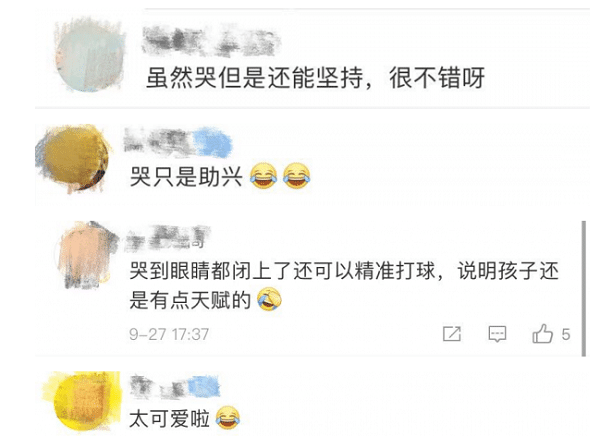Click blurred username above 虽然哭但是还能坚持
Screen dimensions: 600x436
point(210,40)
